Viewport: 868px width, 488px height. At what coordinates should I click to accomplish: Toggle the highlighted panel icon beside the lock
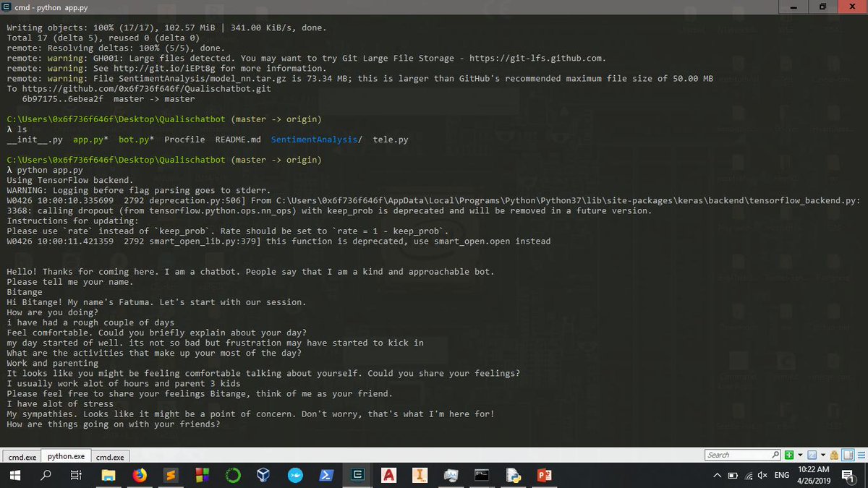tap(848, 455)
